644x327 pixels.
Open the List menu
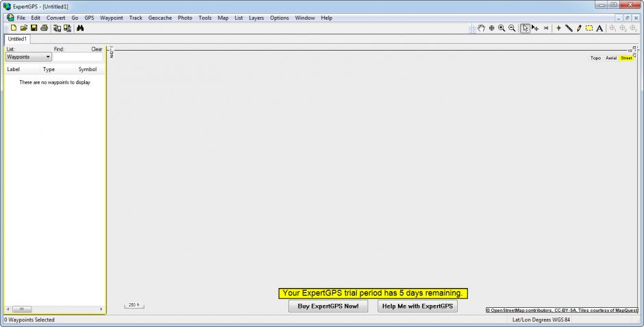tap(238, 18)
